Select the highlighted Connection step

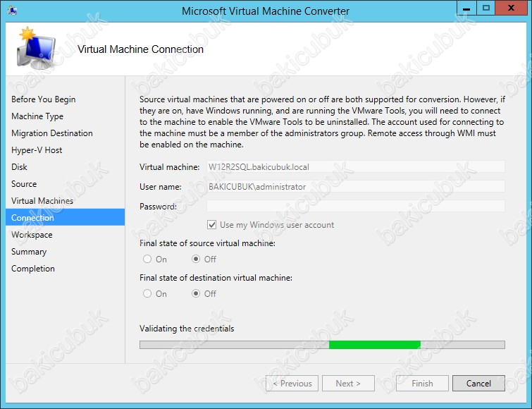tap(65, 217)
